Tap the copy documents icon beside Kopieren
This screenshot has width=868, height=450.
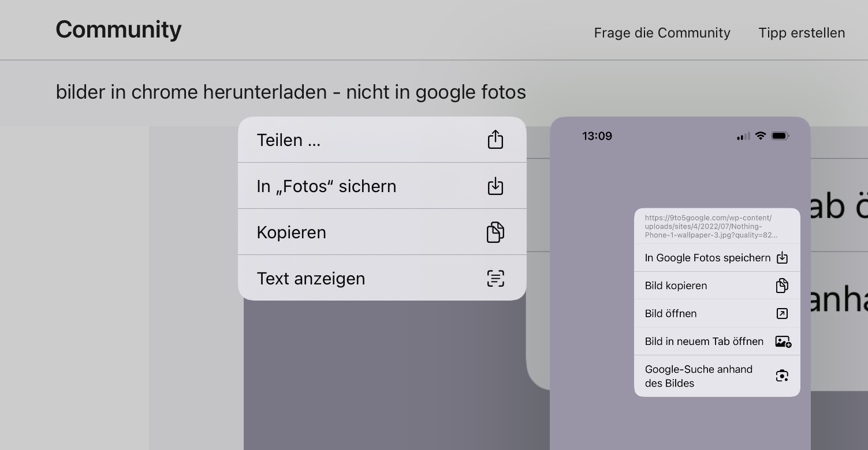(x=495, y=232)
